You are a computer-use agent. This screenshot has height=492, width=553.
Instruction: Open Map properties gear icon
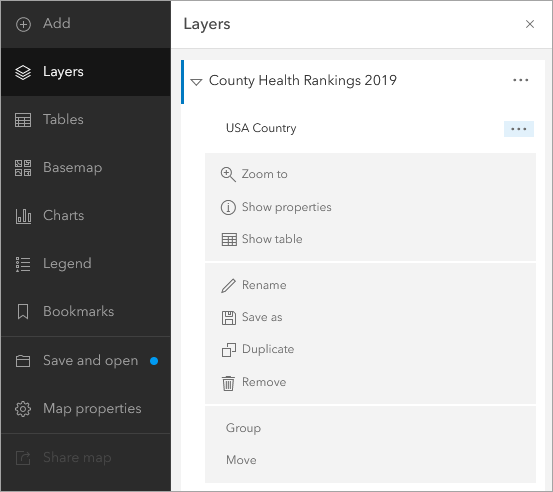pos(23,409)
